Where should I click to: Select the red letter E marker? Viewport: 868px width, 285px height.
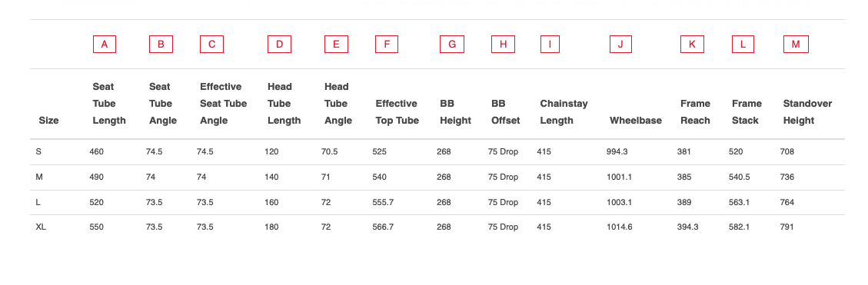336,45
